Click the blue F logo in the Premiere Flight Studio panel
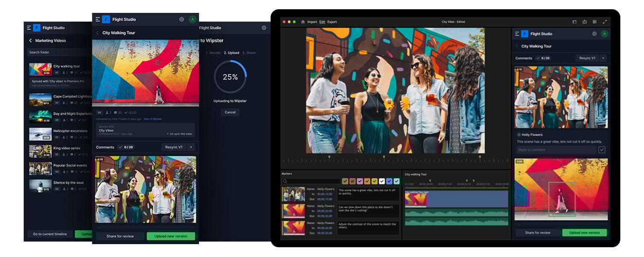 click(524, 34)
